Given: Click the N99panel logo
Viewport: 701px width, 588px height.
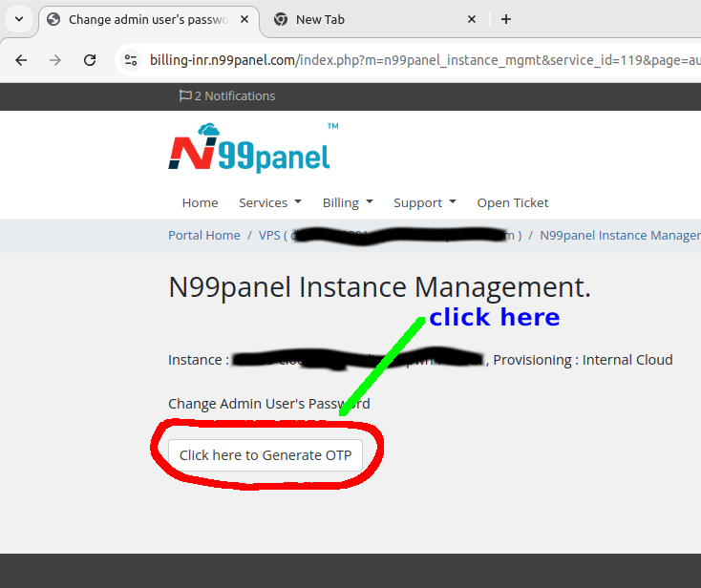Looking at the screenshot, I should pyautogui.click(x=250, y=149).
